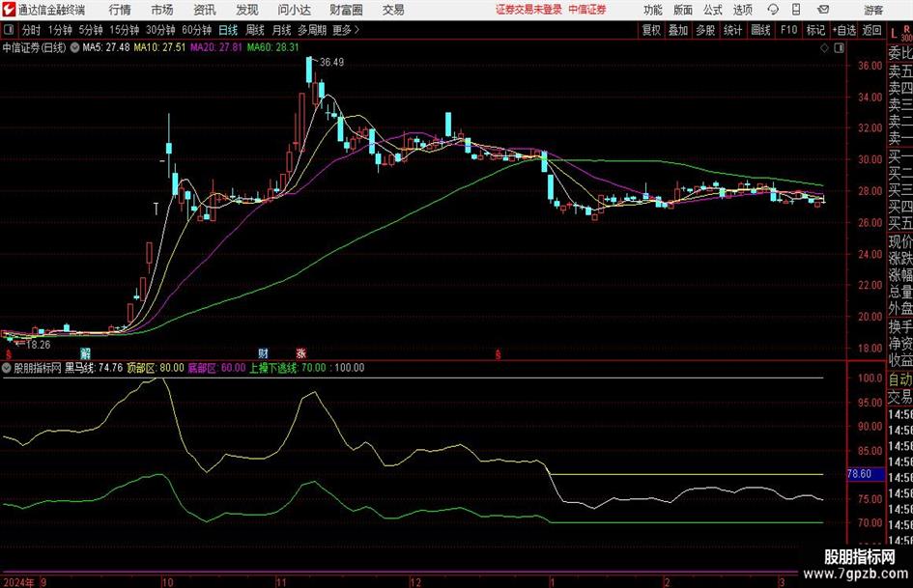913x588 pixels.
Task: Expand the MA settings arrow beside 中信证券(日线)
Action: (x=74, y=47)
